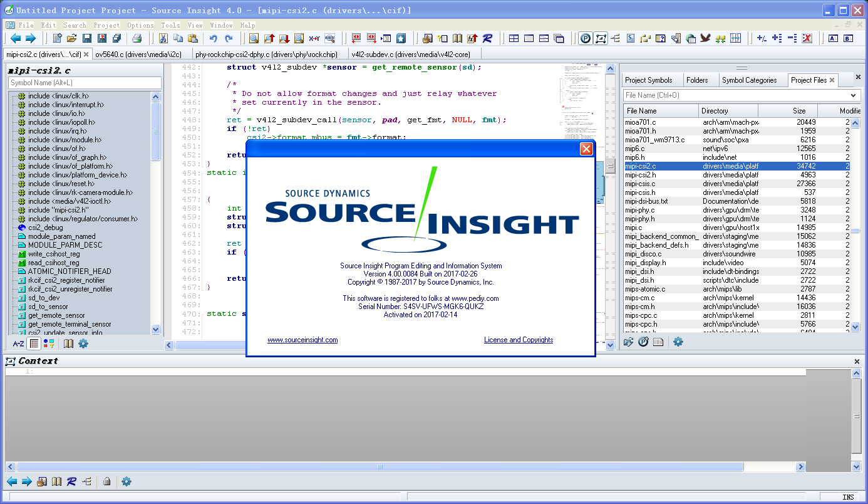868x504 pixels.
Task: Select mipi-csis.c in project file list
Action: click(x=640, y=184)
